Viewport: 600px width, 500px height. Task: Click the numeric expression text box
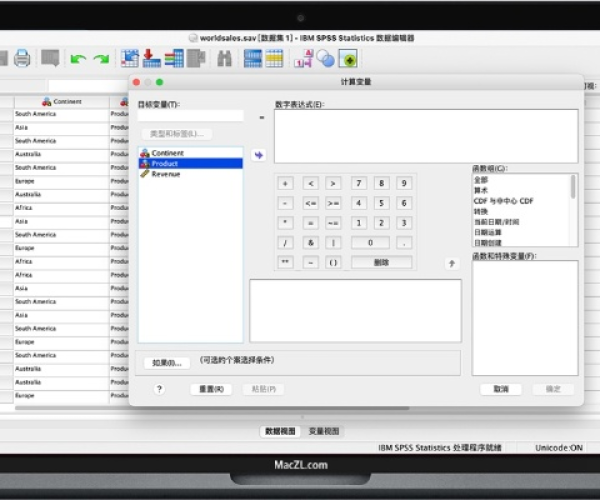(426, 136)
